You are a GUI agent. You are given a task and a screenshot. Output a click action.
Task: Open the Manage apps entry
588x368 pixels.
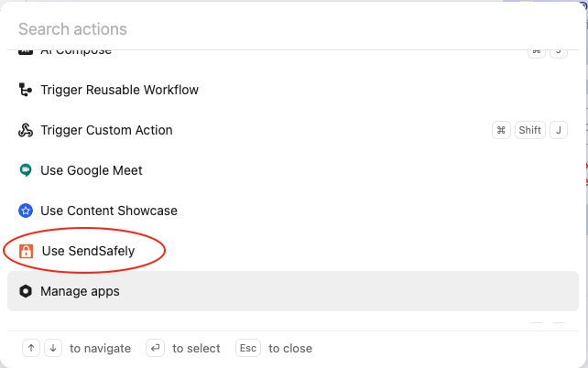tap(80, 291)
